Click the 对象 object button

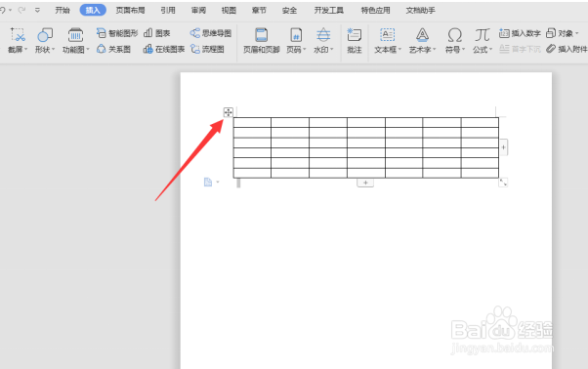click(x=560, y=33)
